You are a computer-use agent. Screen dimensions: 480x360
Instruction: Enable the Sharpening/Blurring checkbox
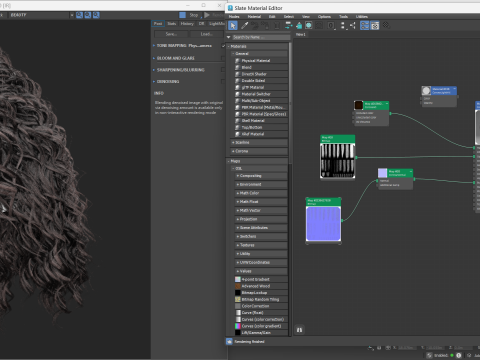223,70
